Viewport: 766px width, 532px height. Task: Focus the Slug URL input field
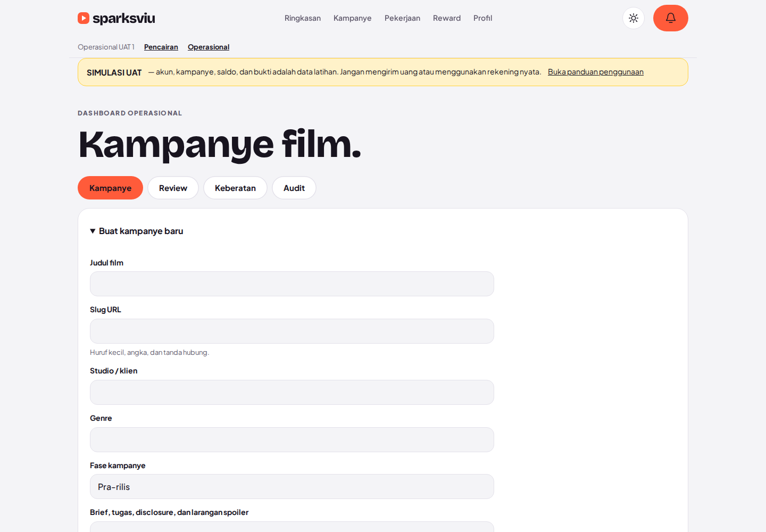(x=292, y=331)
